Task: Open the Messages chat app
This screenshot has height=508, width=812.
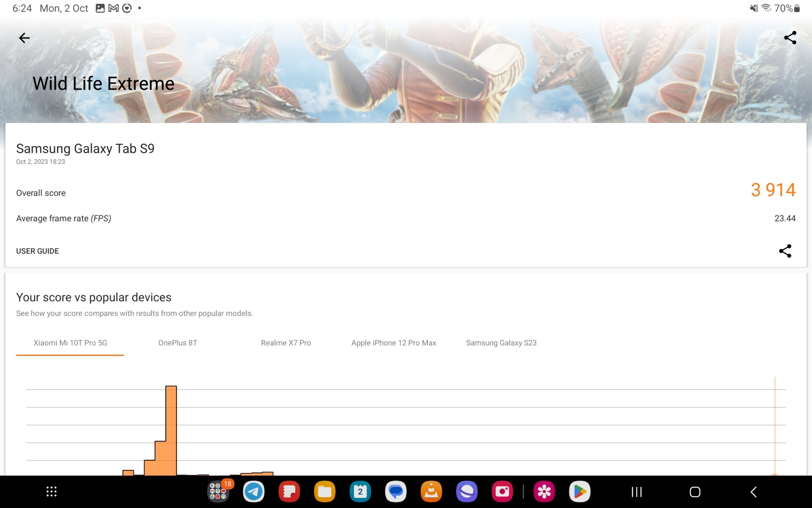Action: [396, 491]
